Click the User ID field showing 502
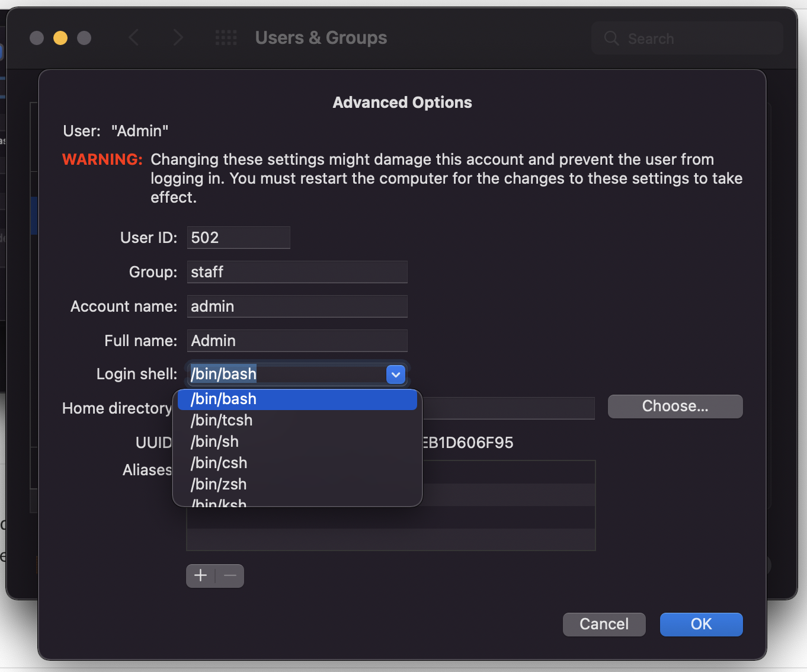Viewport: 807px width, 672px height. tap(239, 238)
